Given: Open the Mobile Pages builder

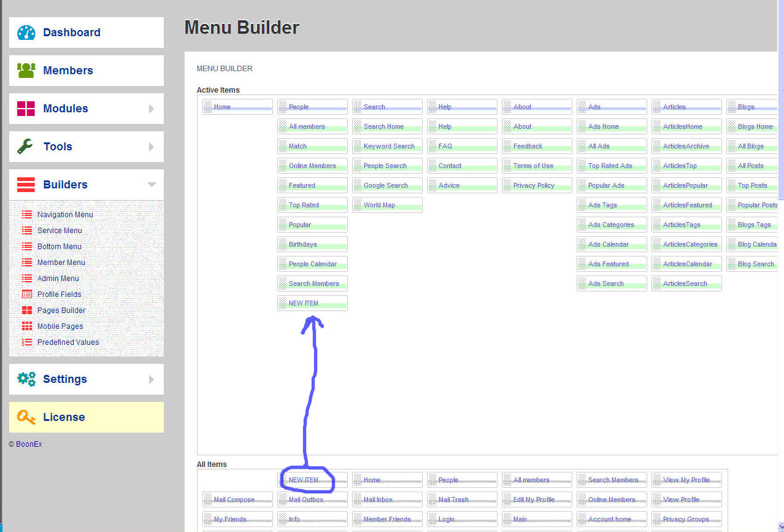Looking at the screenshot, I should tap(60, 326).
